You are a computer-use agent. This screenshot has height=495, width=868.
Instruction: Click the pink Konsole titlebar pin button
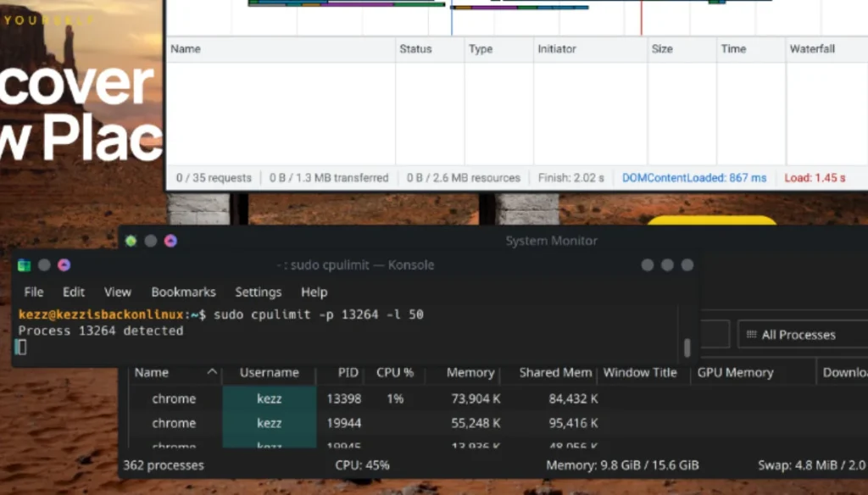[x=64, y=265]
